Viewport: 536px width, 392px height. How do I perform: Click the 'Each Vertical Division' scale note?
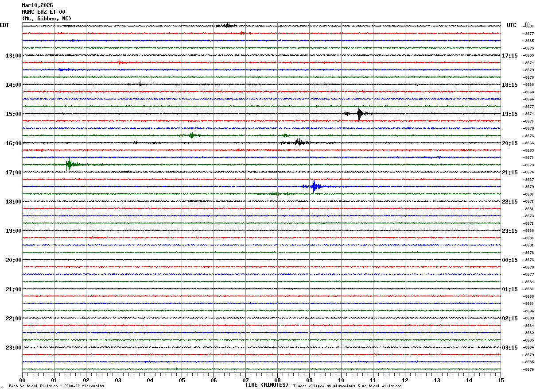click(x=56, y=386)
